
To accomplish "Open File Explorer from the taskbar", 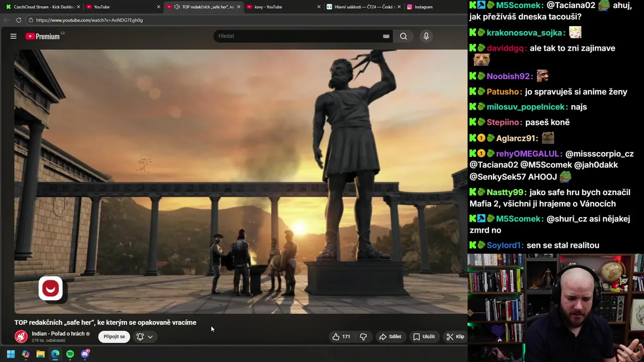I will click(40, 354).
